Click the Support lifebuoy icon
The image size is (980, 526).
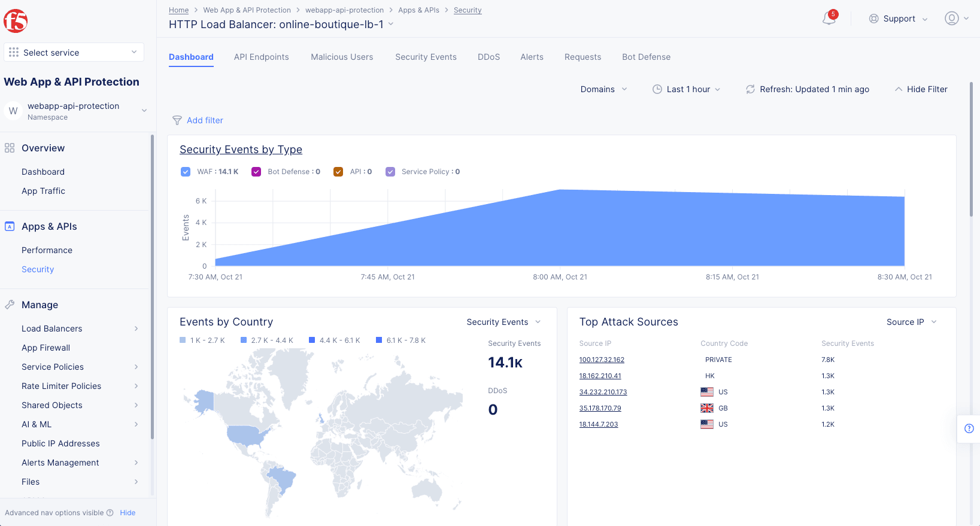pos(873,19)
